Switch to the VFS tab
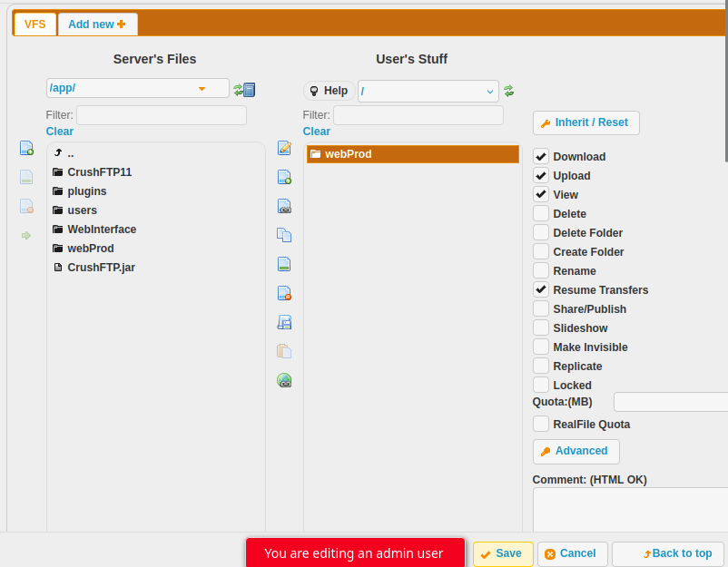This screenshot has height=567, width=728. point(34,24)
